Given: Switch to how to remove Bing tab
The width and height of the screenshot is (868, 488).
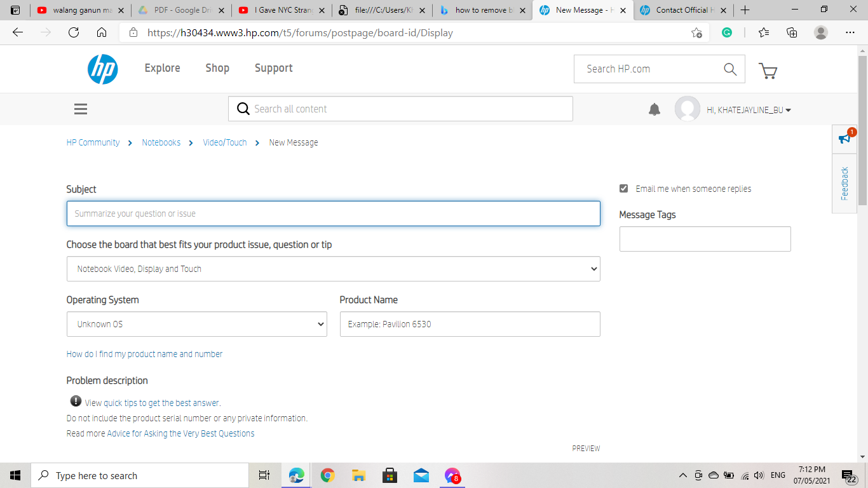Looking at the screenshot, I should coord(481,10).
